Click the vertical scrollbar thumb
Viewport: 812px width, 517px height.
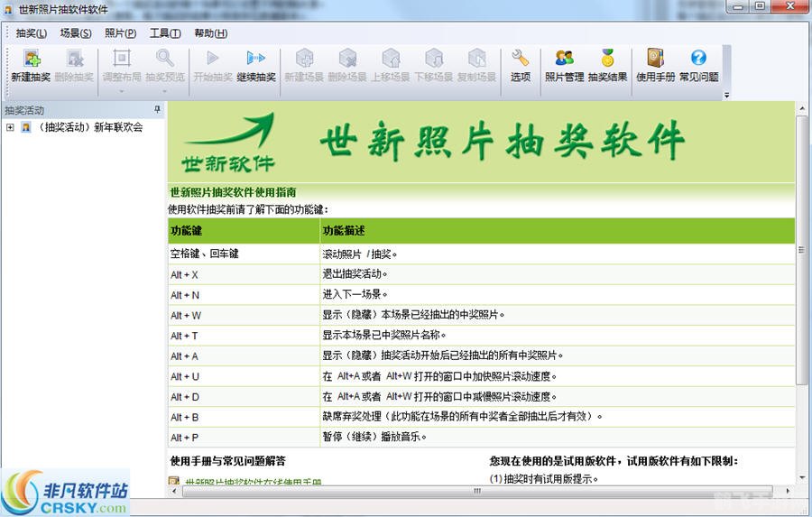(x=802, y=250)
